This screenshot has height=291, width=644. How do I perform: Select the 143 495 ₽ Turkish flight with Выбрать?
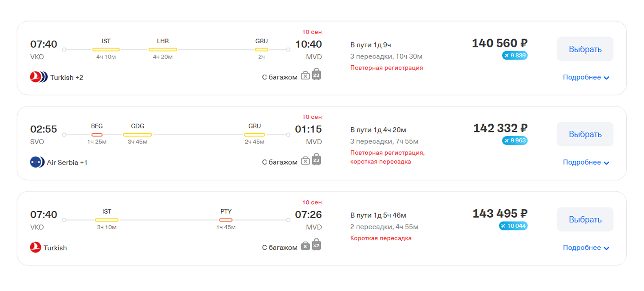585,219
